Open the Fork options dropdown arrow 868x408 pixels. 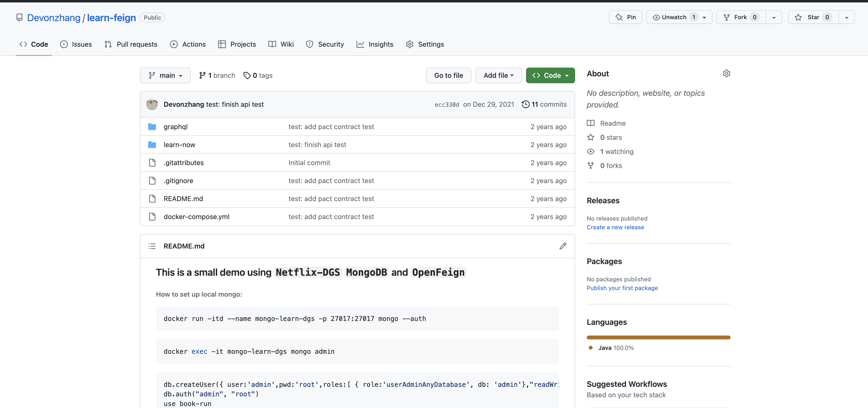pos(774,18)
